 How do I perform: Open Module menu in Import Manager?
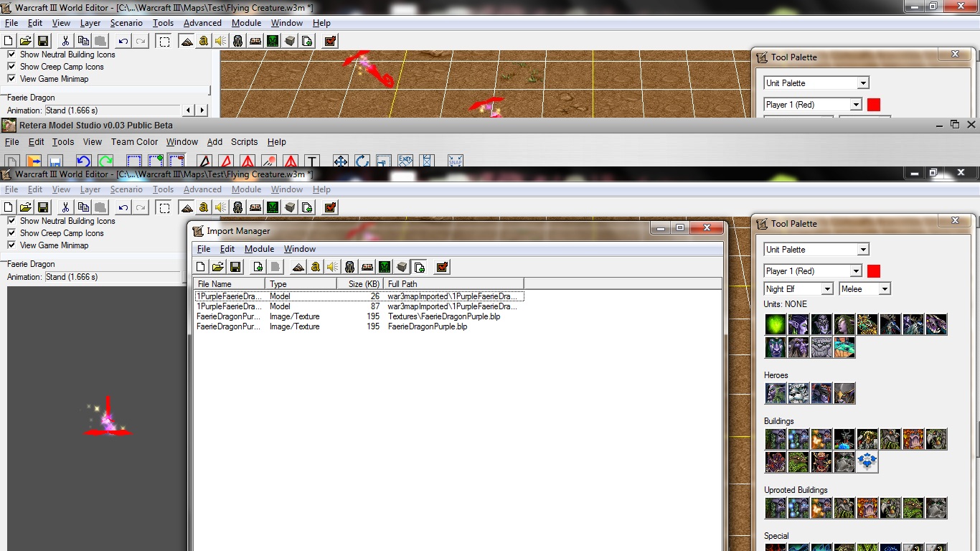point(259,249)
